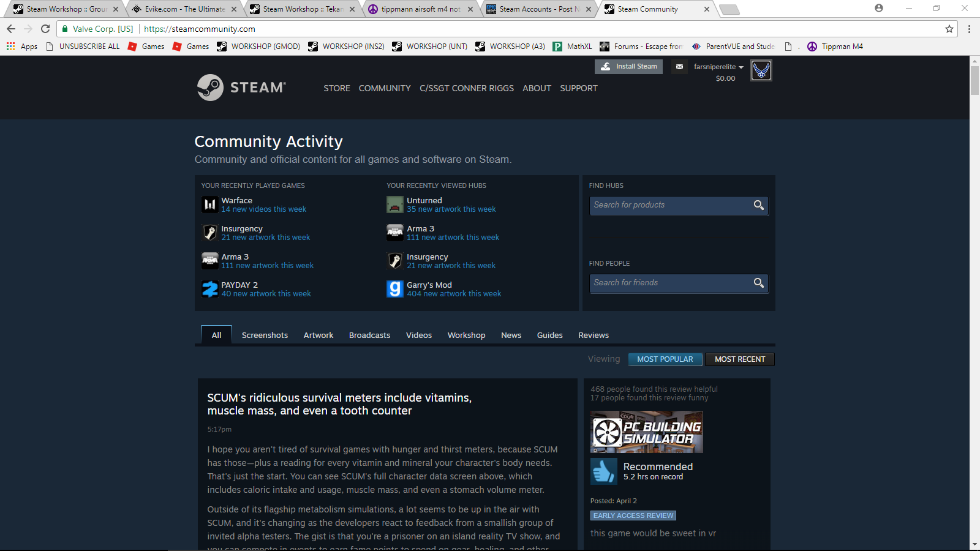The image size is (980, 551).
Task: Open 14 new videos this week for Warface
Action: pos(264,209)
